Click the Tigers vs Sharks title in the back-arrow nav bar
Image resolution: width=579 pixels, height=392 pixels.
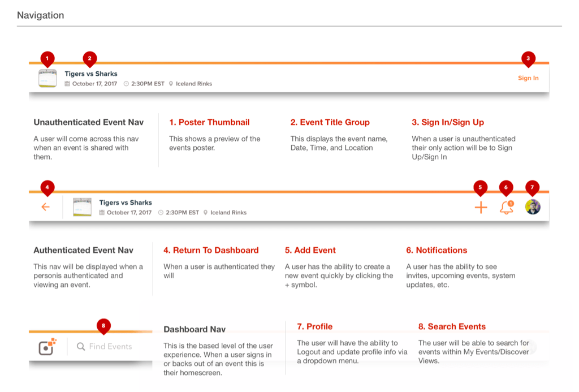coord(126,203)
